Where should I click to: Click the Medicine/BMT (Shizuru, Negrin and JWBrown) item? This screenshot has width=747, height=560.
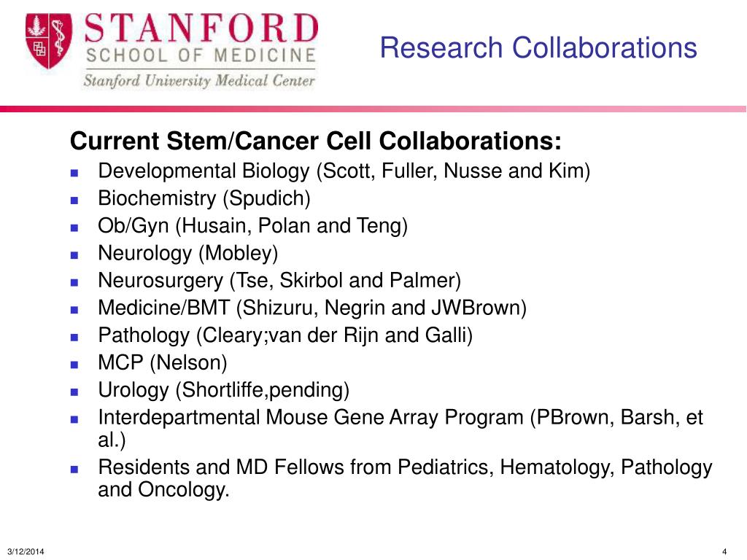point(312,308)
